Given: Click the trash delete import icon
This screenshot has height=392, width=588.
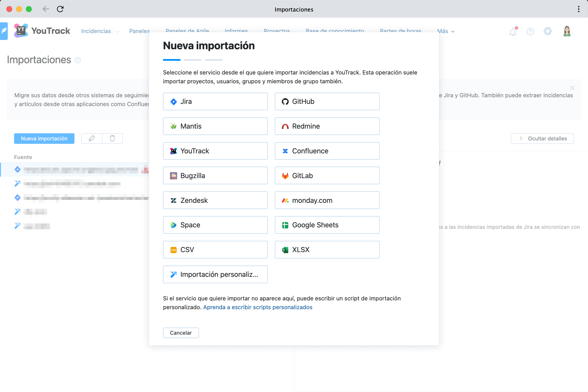Looking at the screenshot, I should tap(112, 138).
